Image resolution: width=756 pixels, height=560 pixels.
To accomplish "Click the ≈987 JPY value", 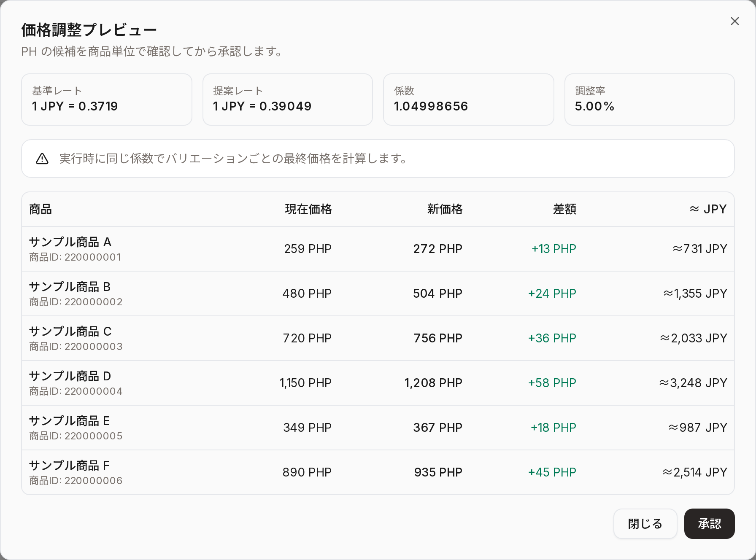I will pyautogui.click(x=698, y=428).
